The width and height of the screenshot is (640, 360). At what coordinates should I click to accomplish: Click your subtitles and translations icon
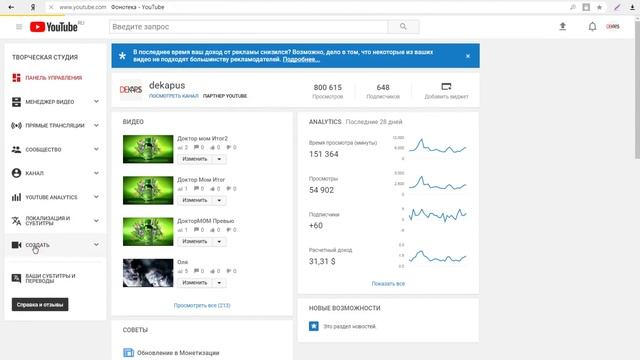pos(16,278)
